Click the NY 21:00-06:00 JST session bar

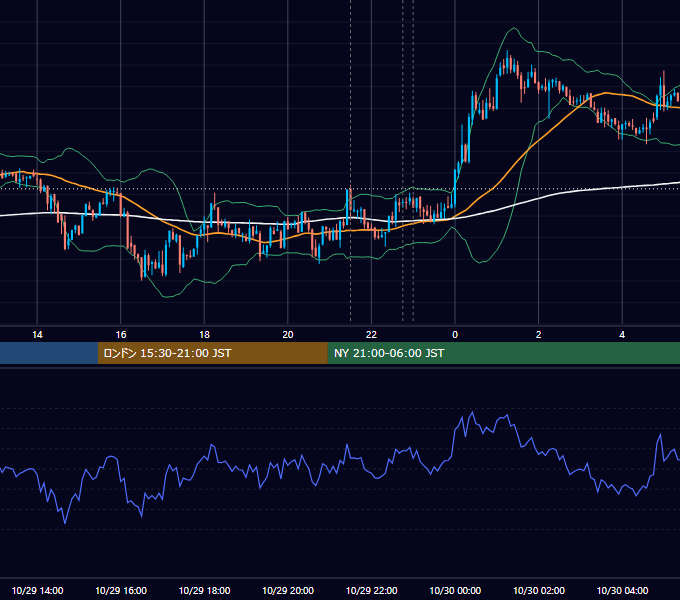tap(503, 353)
